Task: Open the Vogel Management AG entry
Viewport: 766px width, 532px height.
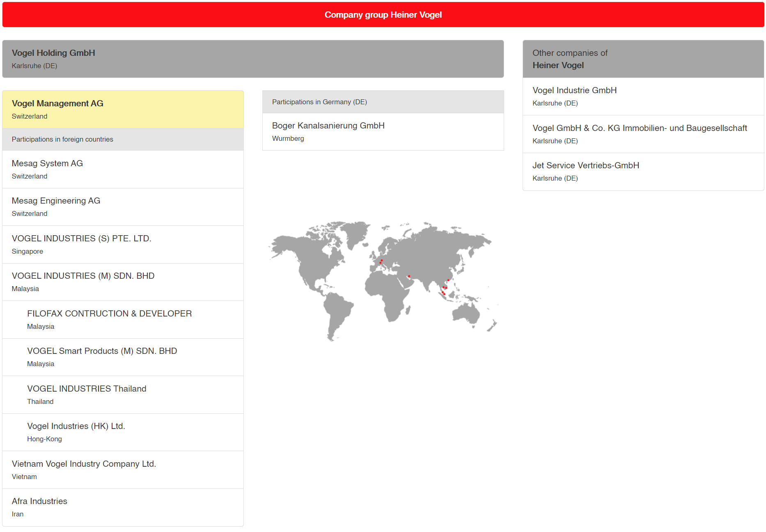Action: 57,103
